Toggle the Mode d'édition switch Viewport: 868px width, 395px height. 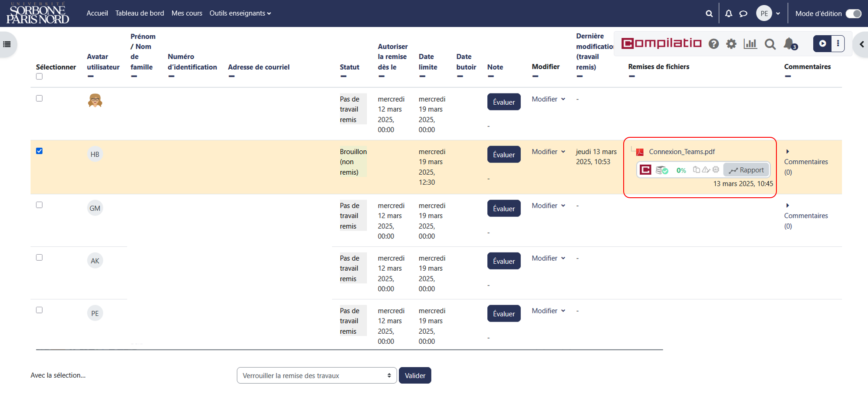click(853, 13)
